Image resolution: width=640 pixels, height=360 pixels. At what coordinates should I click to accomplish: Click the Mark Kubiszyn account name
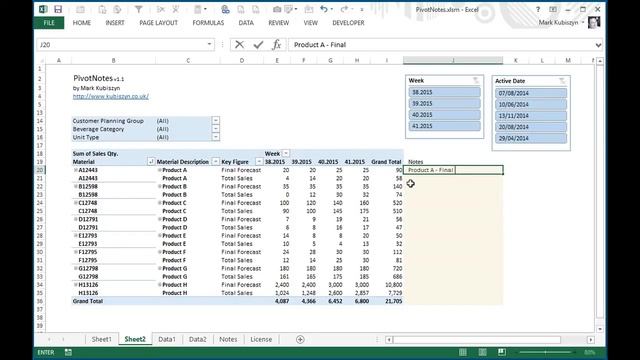[x=558, y=22]
